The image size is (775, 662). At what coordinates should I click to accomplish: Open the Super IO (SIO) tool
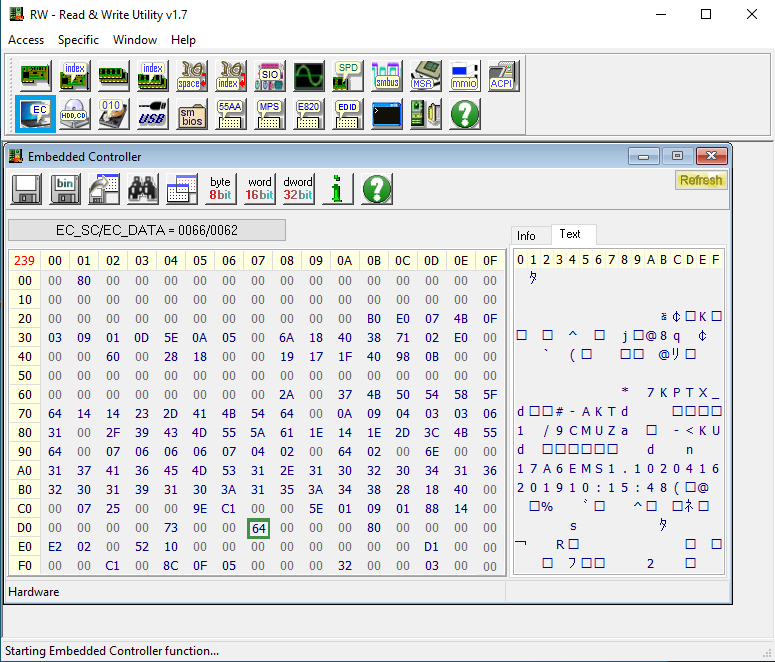[270, 76]
